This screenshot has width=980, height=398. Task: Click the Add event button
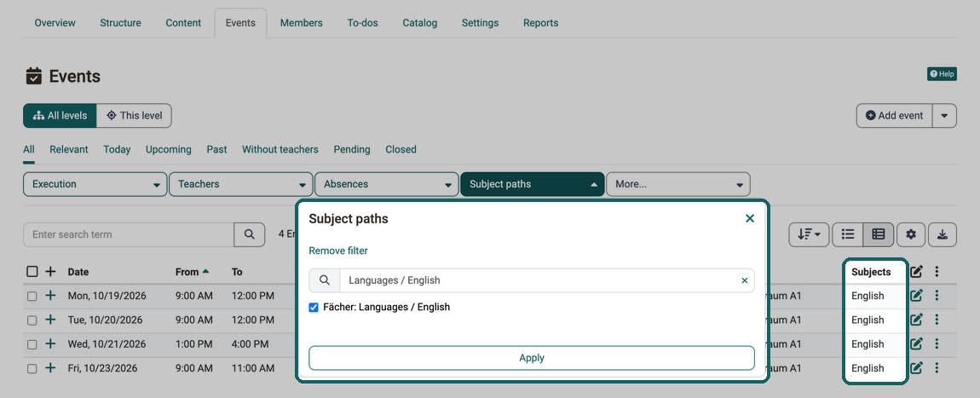(x=895, y=116)
